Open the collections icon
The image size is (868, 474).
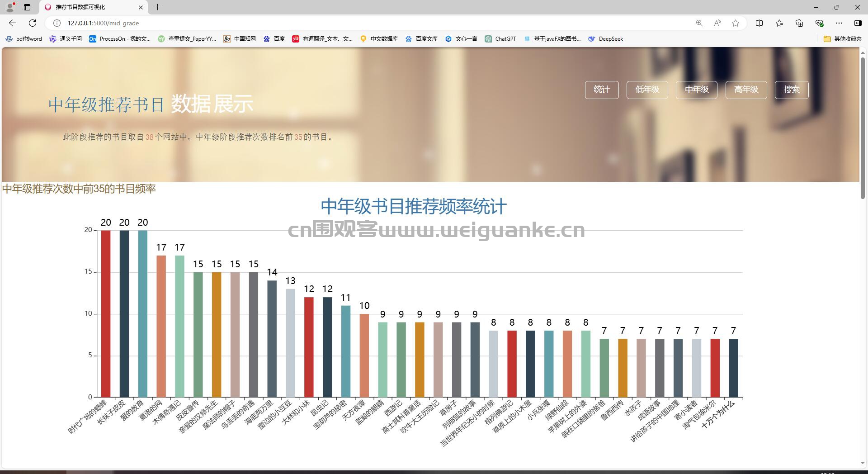tap(799, 23)
